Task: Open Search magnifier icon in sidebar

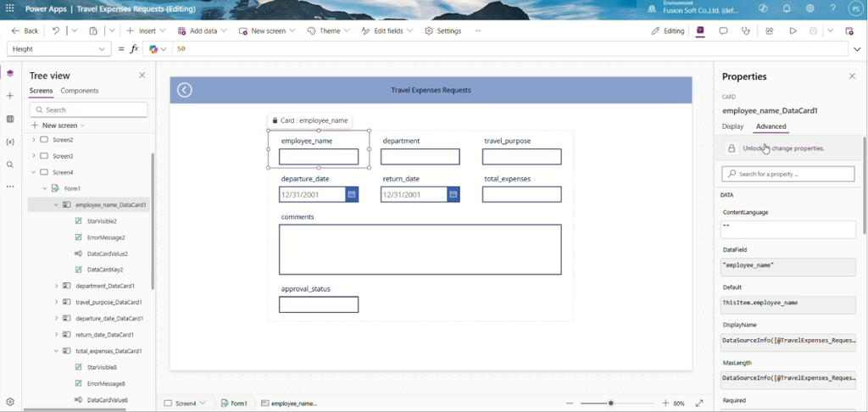Action: [10, 164]
